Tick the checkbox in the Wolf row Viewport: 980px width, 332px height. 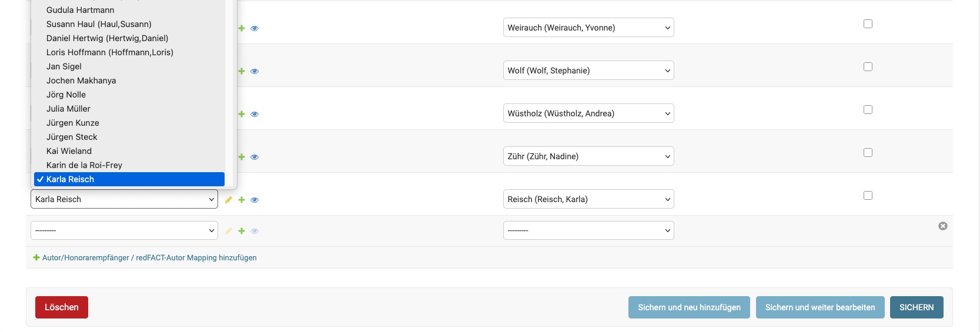(x=868, y=67)
